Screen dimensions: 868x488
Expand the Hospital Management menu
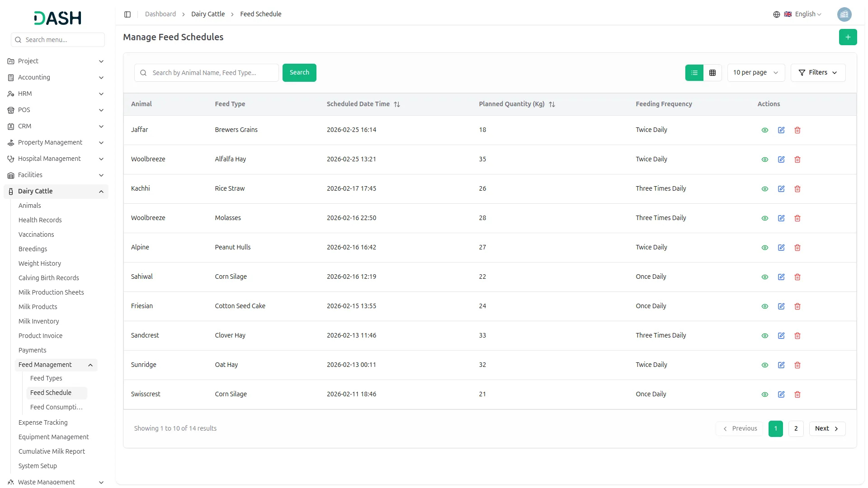[56, 159]
